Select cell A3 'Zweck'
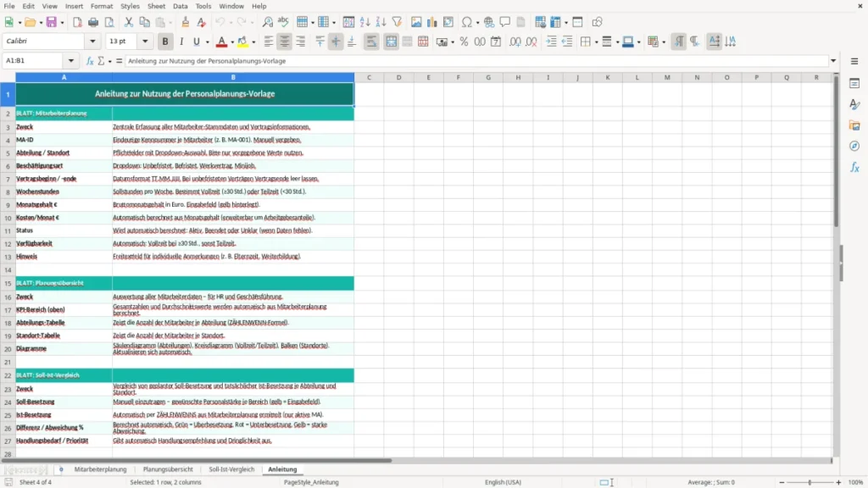868x488 pixels. (64, 127)
